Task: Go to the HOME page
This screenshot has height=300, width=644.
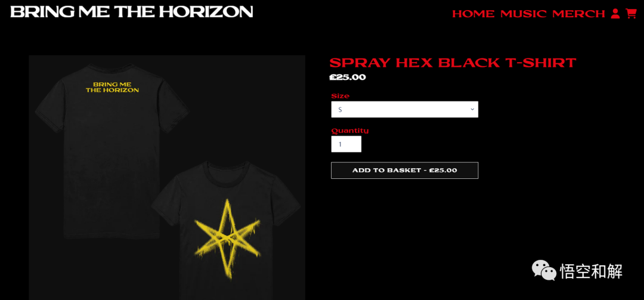Action: tap(473, 14)
